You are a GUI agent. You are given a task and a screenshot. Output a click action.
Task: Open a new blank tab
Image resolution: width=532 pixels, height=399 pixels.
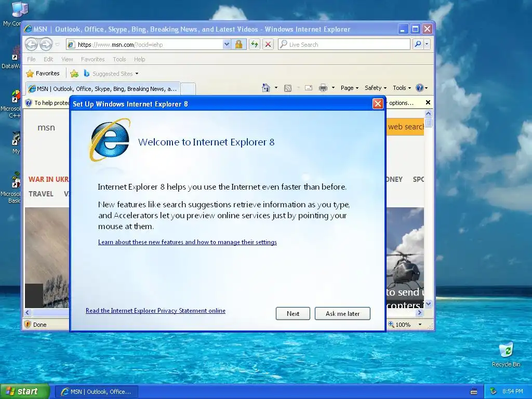click(188, 89)
